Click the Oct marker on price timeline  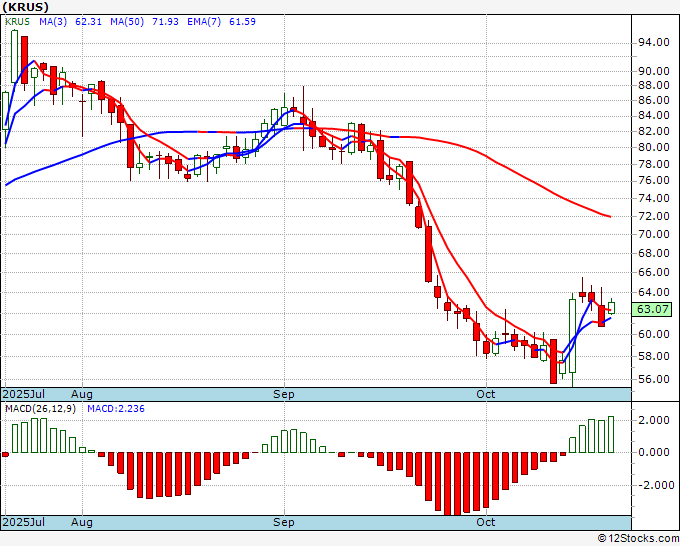tap(486, 394)
